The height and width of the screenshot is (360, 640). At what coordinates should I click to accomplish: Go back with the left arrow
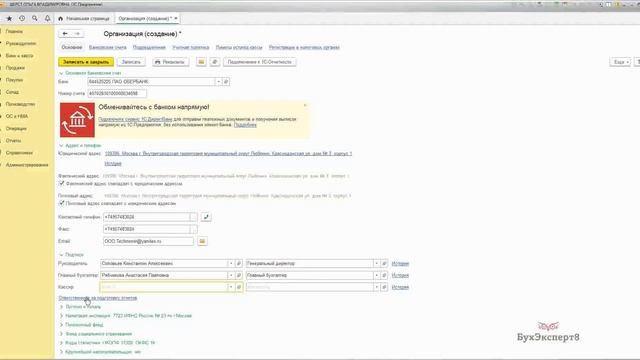(65, 33)
